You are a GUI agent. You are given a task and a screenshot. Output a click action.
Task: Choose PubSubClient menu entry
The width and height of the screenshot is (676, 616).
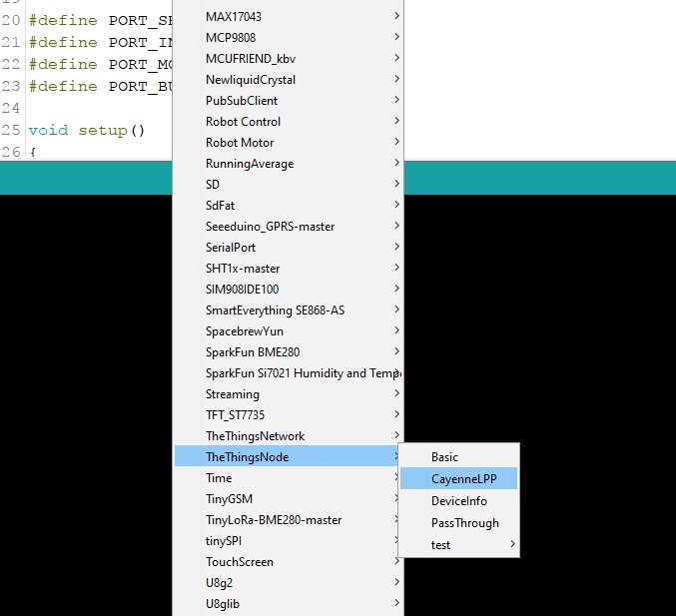pos(288,101)
